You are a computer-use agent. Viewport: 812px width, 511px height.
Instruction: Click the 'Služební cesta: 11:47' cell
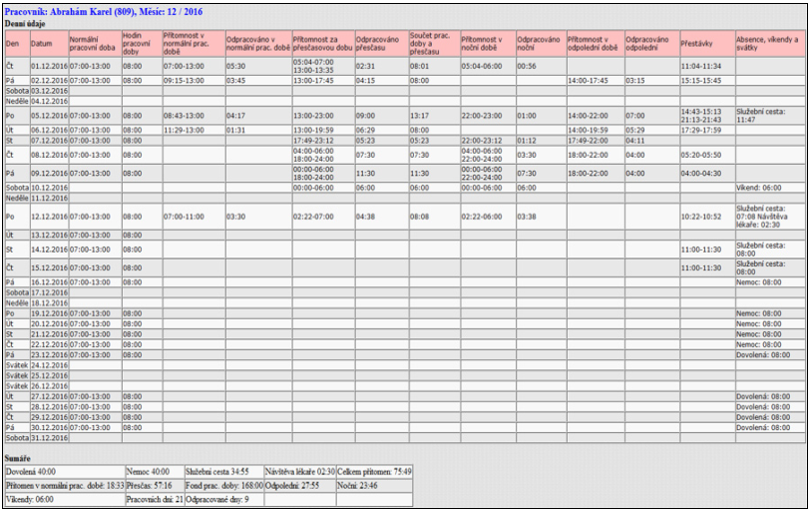pos(770,116)
